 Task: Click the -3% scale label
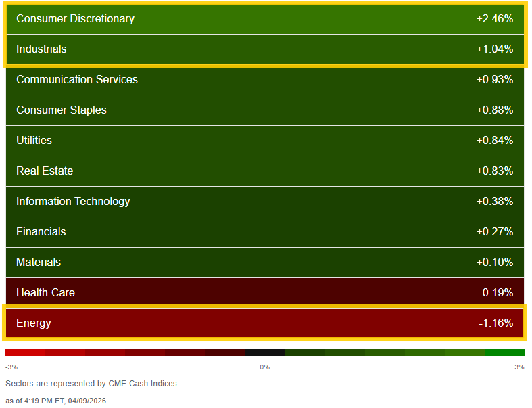[11, 367]
